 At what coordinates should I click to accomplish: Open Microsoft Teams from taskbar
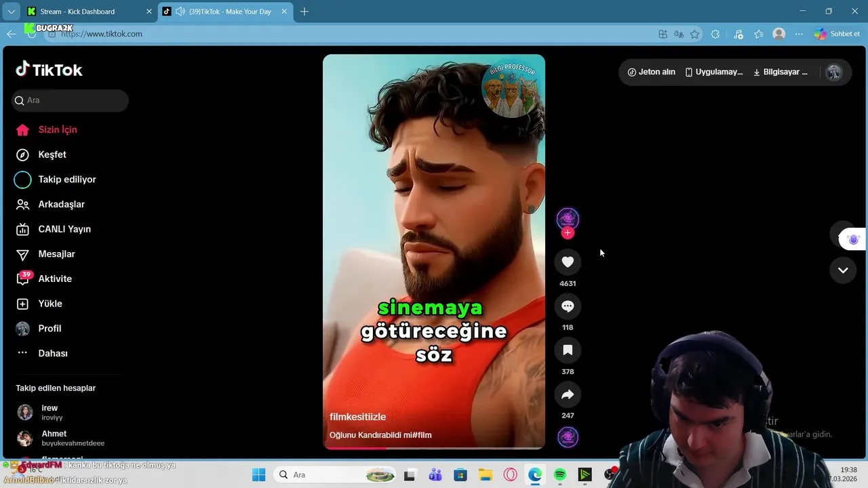point(435,474)
